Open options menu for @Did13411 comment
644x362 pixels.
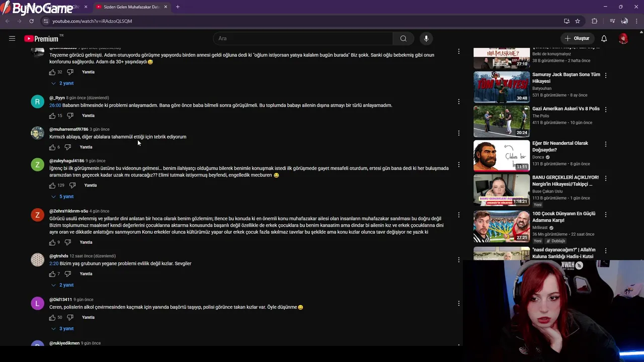(458, 304)
